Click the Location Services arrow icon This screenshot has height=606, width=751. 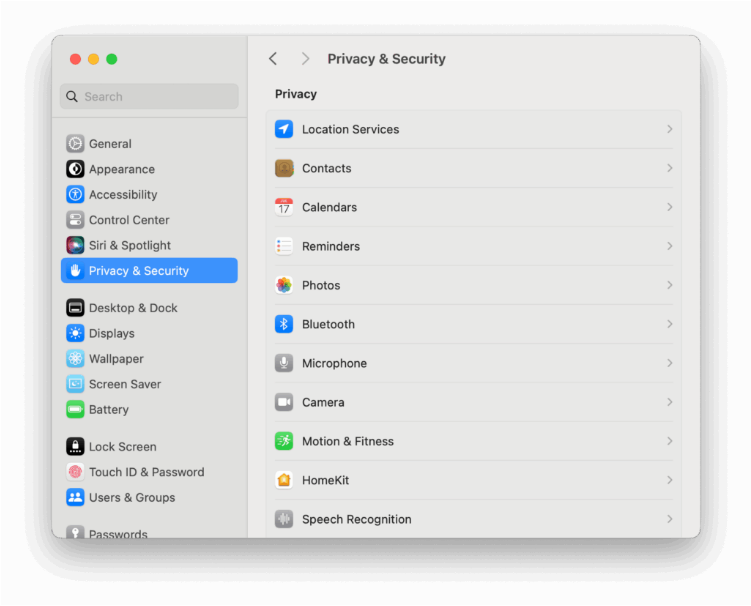284,129
